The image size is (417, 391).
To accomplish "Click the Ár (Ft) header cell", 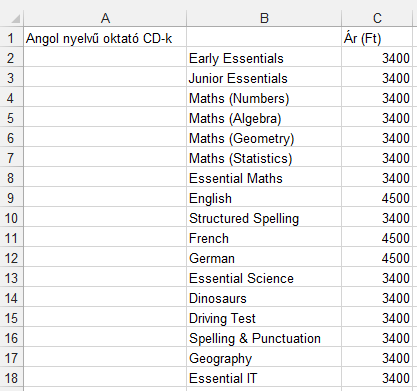I will (x=377, y=38).
